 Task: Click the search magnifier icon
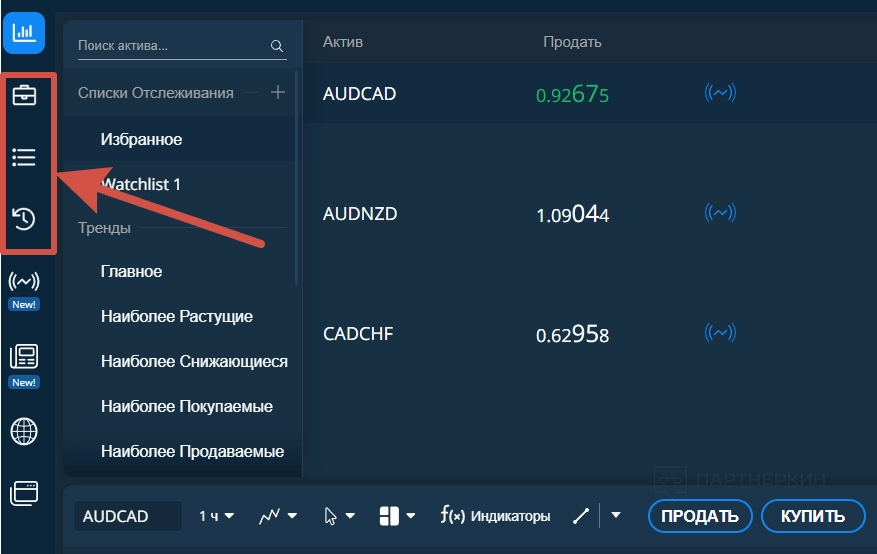click(x=277, y=46)
